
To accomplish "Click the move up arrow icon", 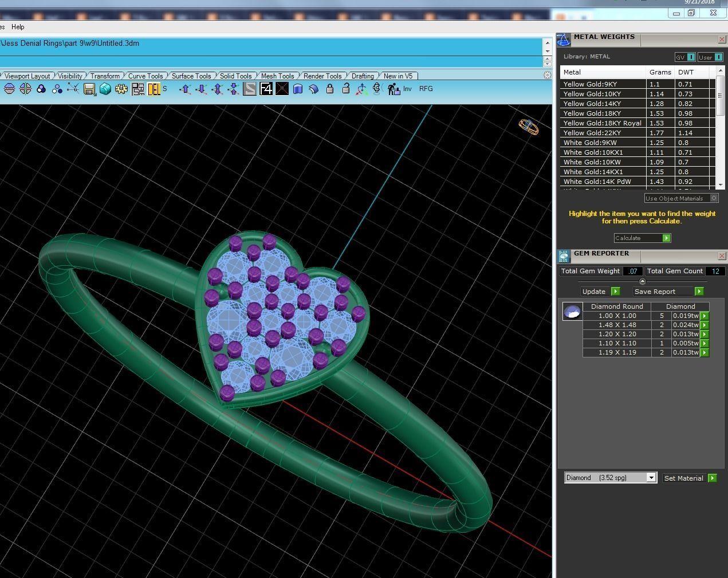I will coord(185,89).
